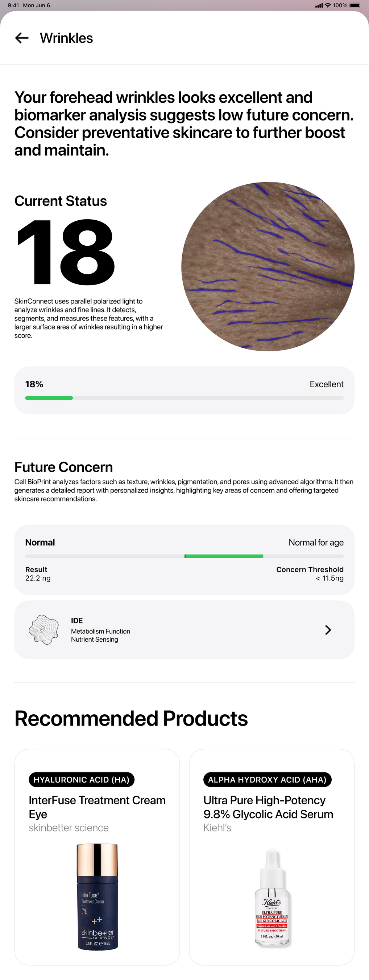The height and width of the screenshot is (980, 369).
Task: Select the Alpha Hydroxy Acid (AHA) tag
Action: point(267,780)
